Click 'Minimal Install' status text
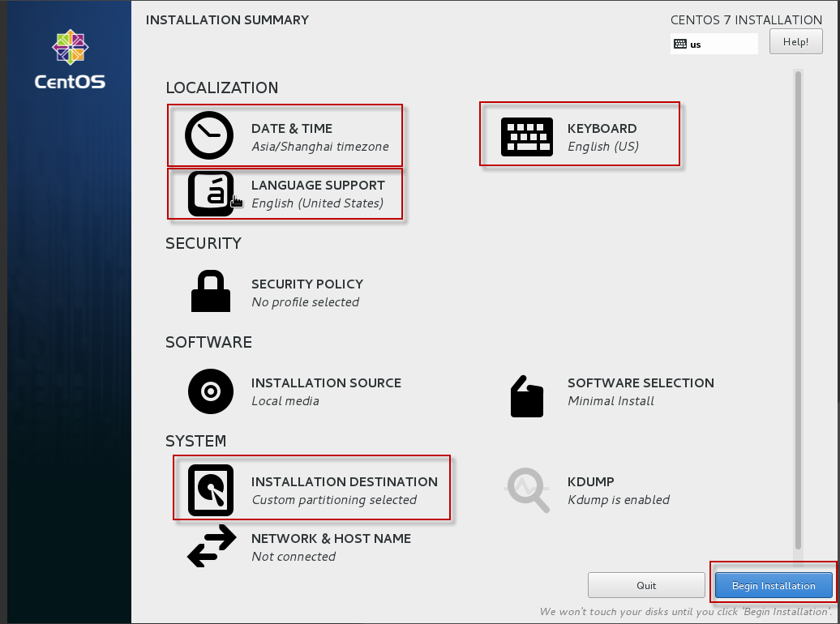This screenshot has width=840, height=624. [x=611, y=401]
